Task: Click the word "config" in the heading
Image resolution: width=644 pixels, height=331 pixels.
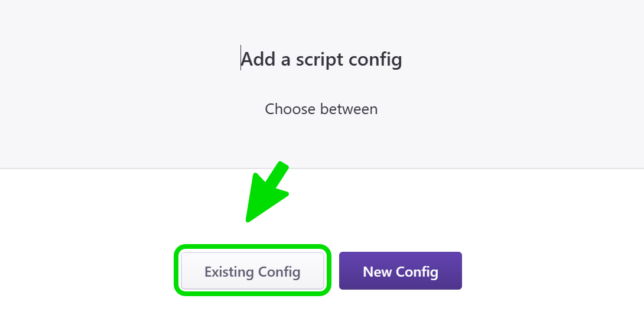Action: [x=376, y=60]
